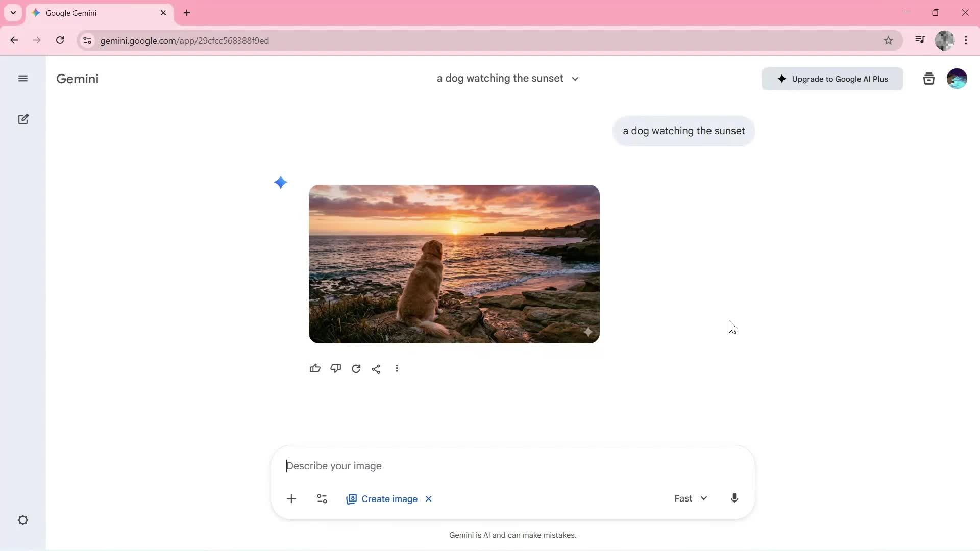The height and width of the screenshot is (551, 980).
Task: Give a thumbs down to the response
Action: (335, 368)
